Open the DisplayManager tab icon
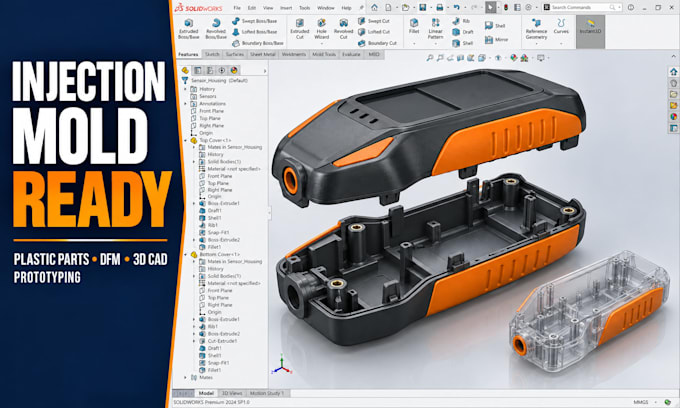 pos(234,70)
